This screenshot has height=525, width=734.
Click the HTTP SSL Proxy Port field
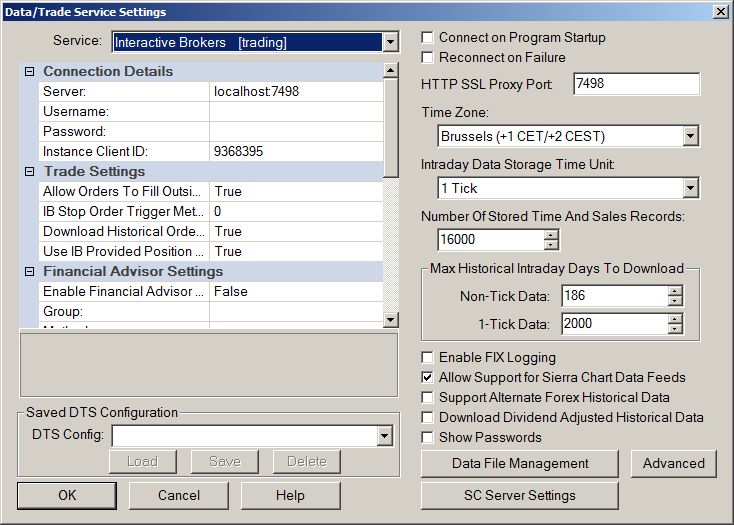point(636,84)
